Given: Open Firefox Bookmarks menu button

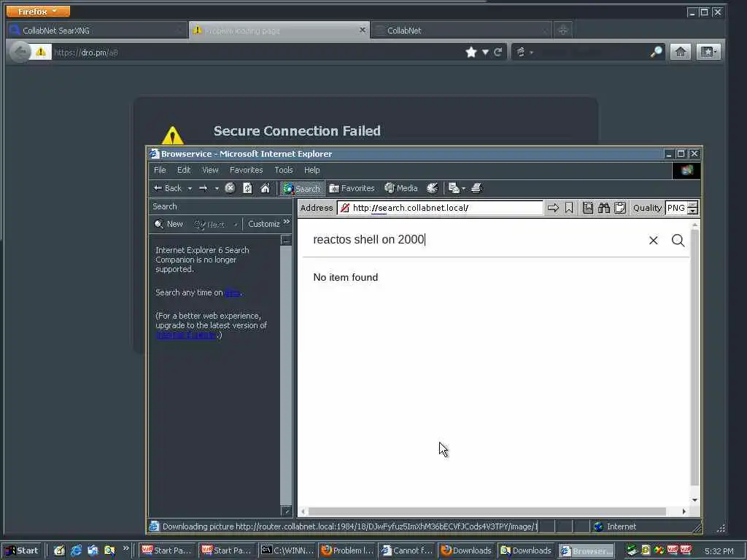Looking at the screenshot, I should (708, 52).
